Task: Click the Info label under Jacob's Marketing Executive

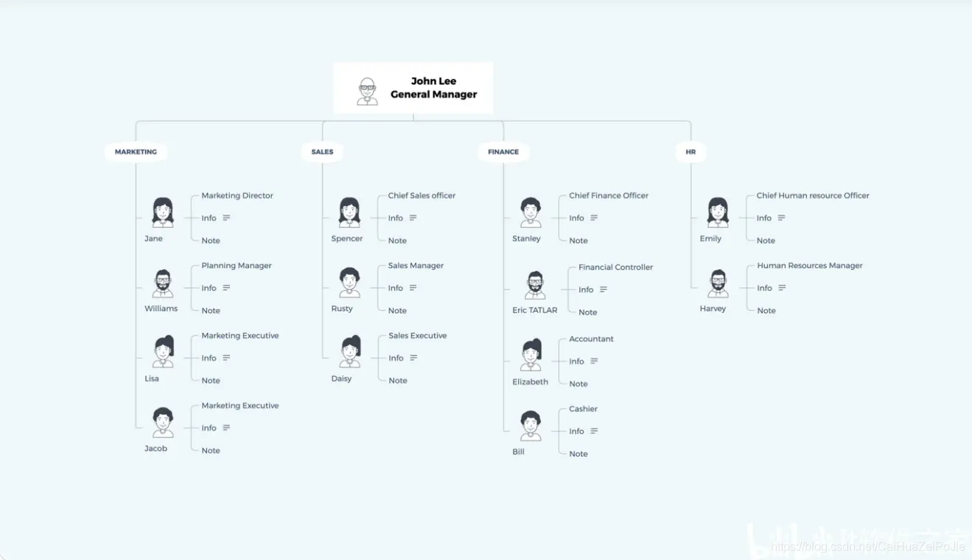Action: point(209,428)
